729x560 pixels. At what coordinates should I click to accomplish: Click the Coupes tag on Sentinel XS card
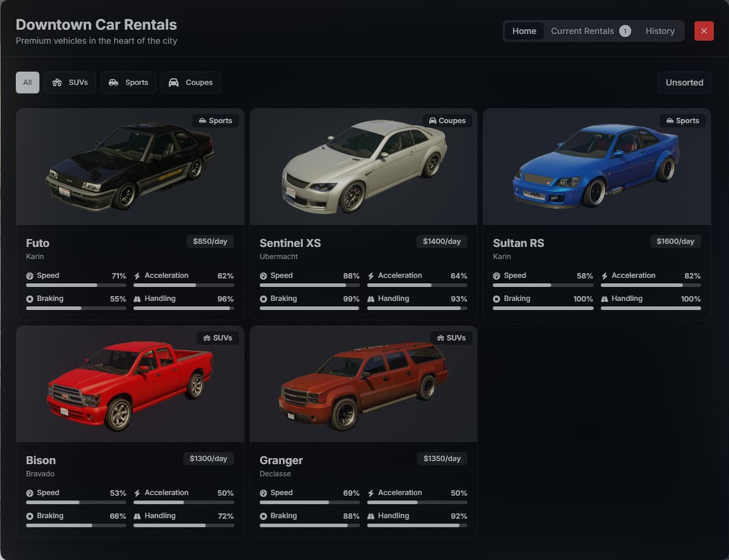pyautogui.click(x=447, y=121)
